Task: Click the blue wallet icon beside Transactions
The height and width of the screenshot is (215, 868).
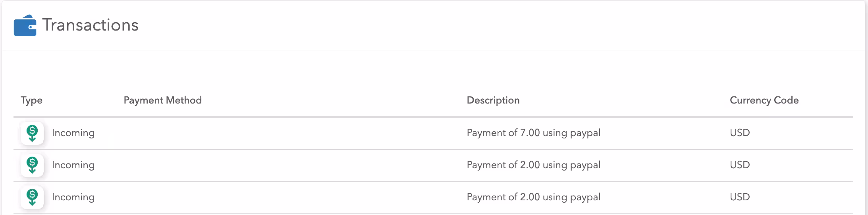Action: pyautogui.click(x=25, y=26)
